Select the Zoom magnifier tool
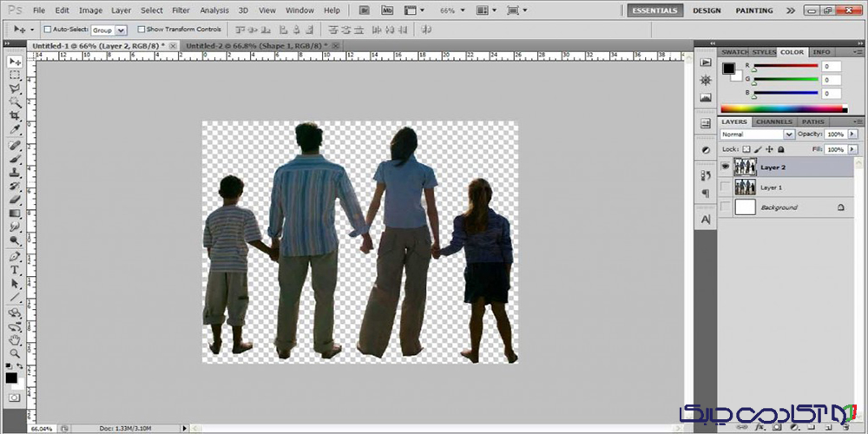868x434 pixels. coord(15,353)
